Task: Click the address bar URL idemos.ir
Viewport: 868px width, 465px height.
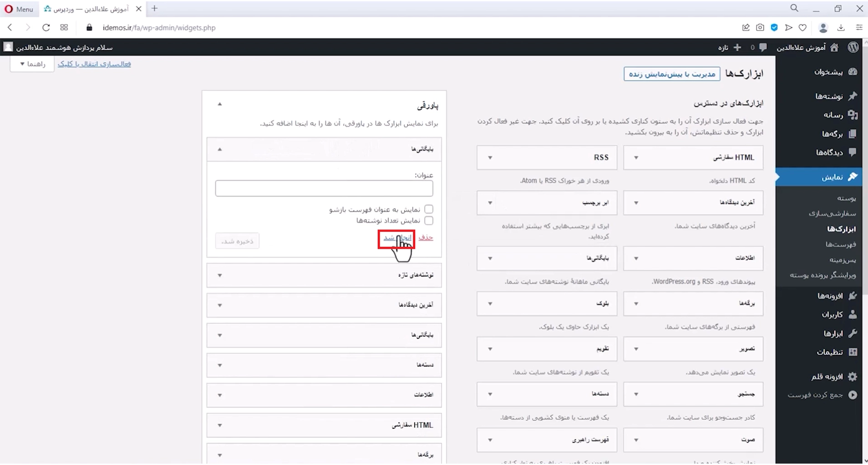Action: [x=159, y=28]
